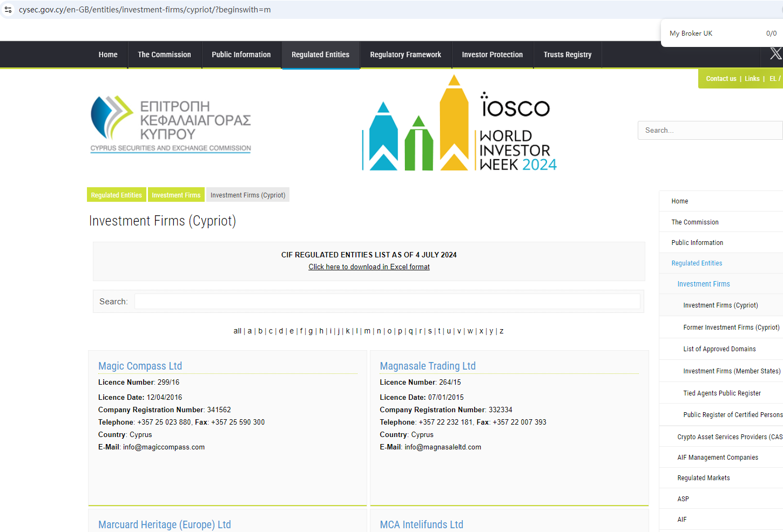Click the site search box at top right

click(x=710, y=131)
